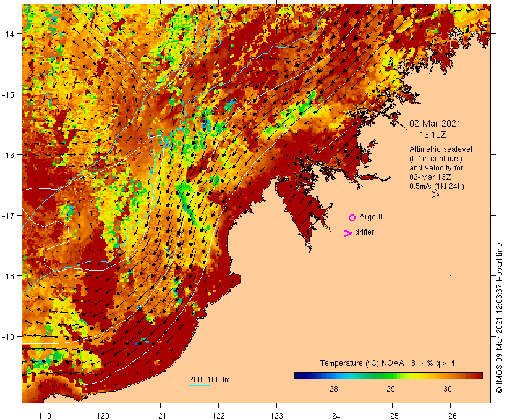Click the IMOS copyright timestamp text
The image size is (507, 420).
click(499, 318)
